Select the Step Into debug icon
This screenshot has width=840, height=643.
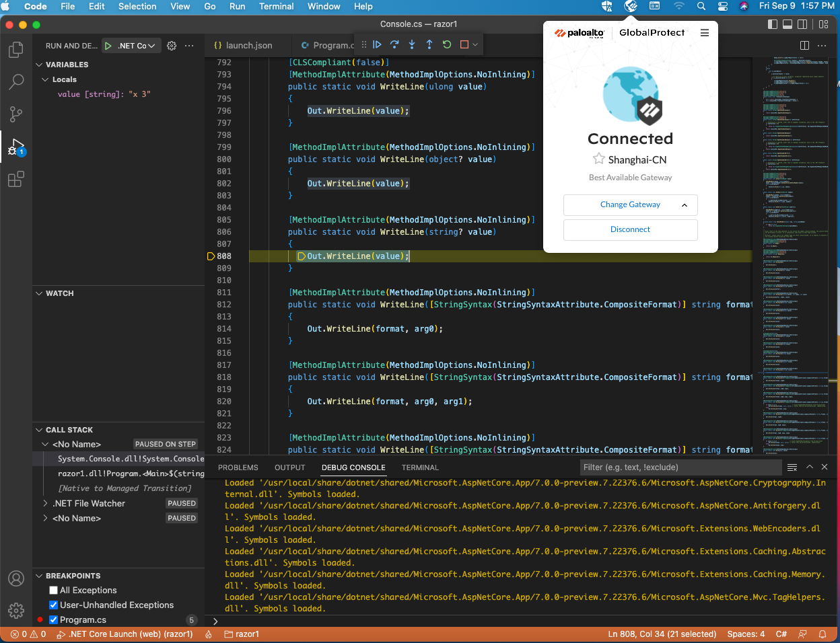click(411, 44)
